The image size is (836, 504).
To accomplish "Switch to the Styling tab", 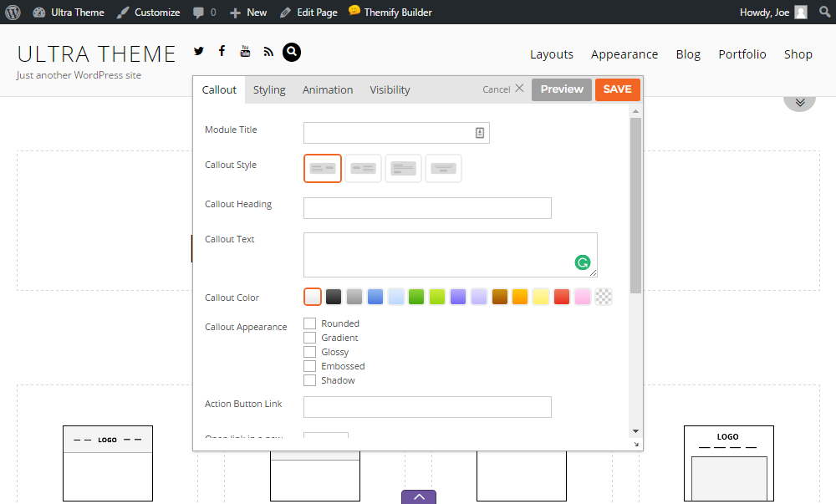I will click(269, 90).
